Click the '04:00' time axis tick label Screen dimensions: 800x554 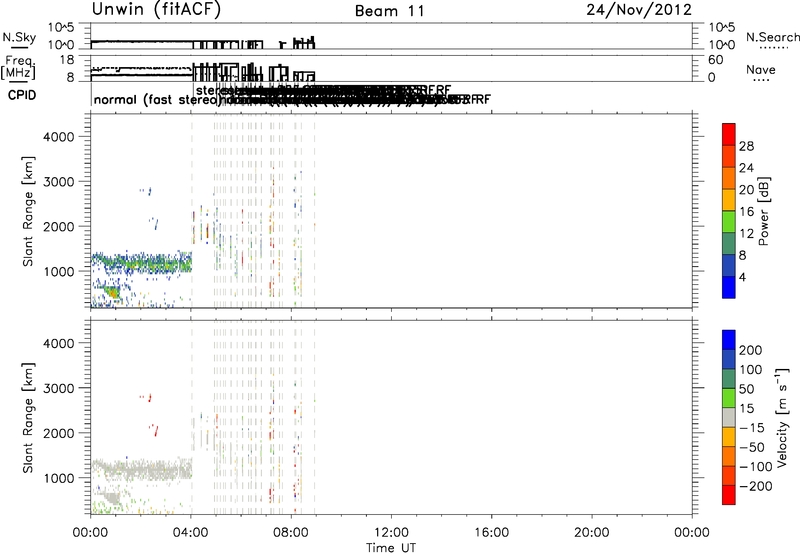[191, 532]
